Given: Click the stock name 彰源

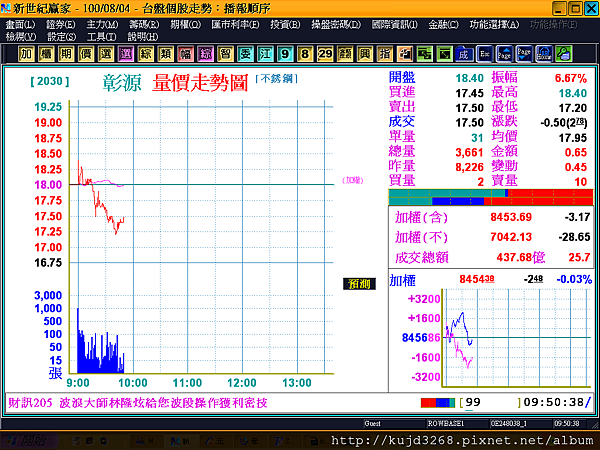Looking at the screenshot, I should pyautogui.click(x=122, y=82).
